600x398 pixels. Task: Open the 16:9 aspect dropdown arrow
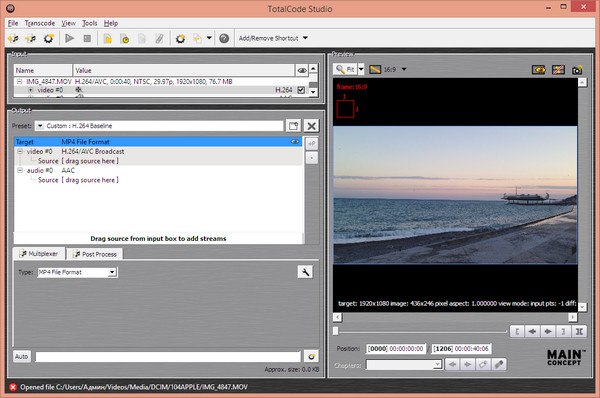(404, 70)
